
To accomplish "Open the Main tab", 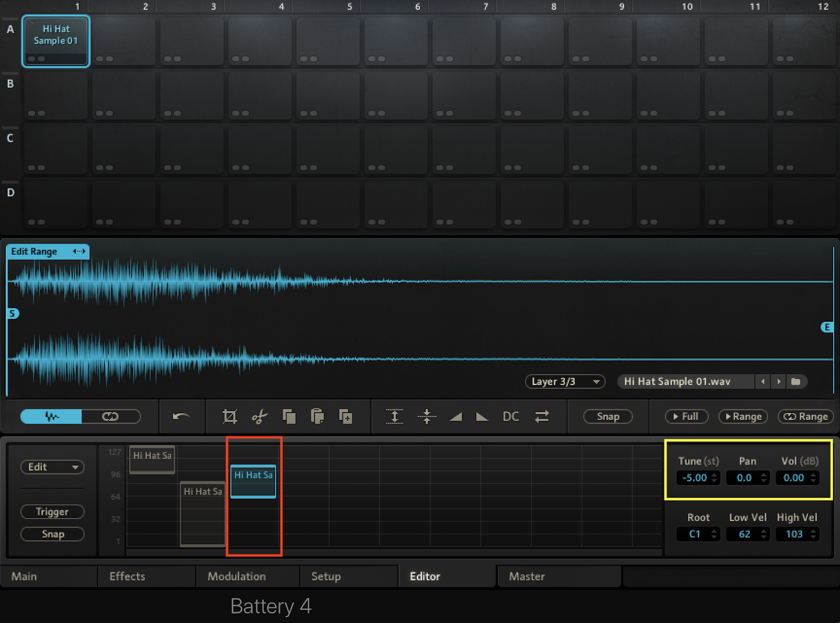I will 49,576.
